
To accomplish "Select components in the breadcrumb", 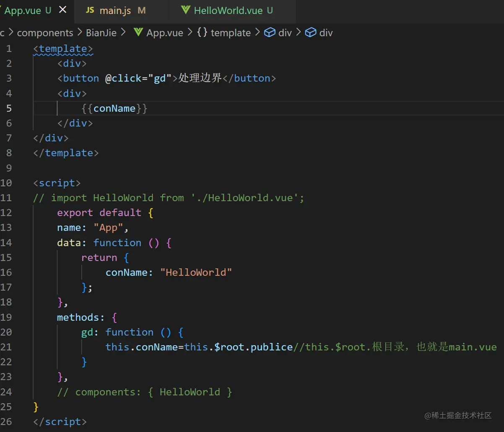I will 45,33.
